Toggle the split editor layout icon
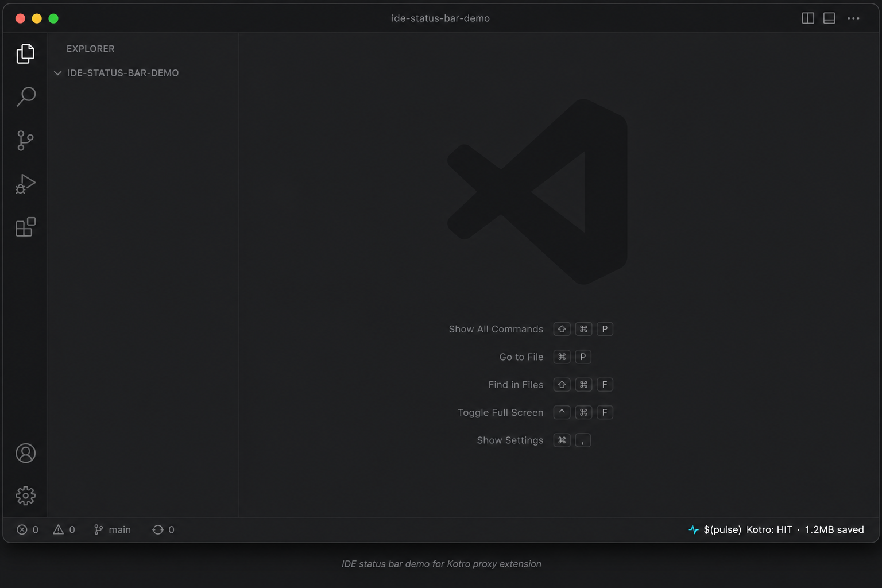882x588 pixels. click(x=808, y=18)
